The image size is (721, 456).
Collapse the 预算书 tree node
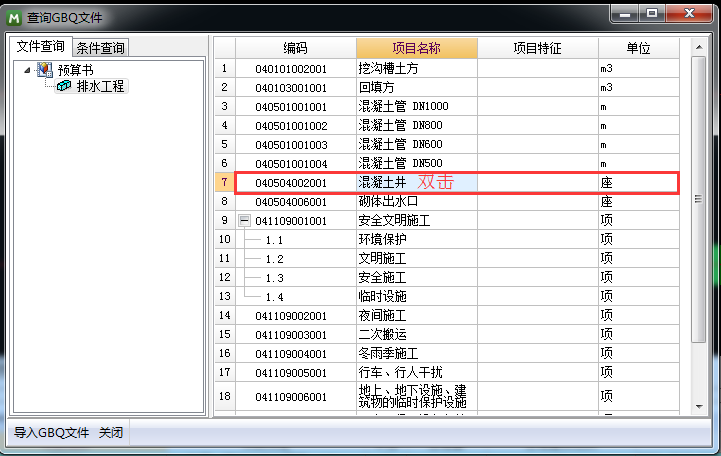[x=26, y=69]
